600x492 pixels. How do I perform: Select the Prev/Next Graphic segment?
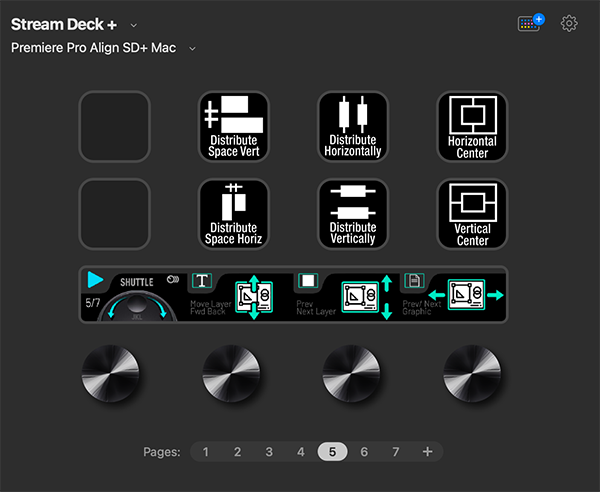click(453, 295)
